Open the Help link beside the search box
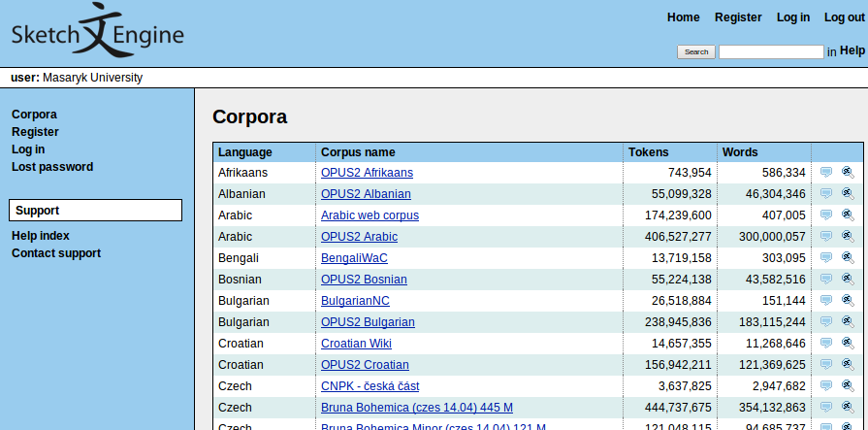The height and width of the screenshot is (430, 868). coord(852,50)
